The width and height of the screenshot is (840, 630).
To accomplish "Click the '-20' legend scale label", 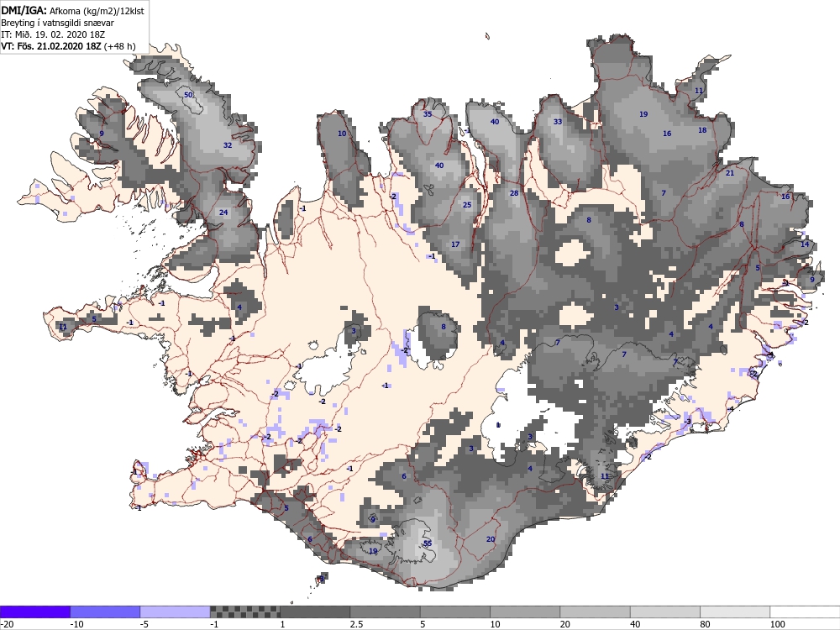I will coord(7,624).
